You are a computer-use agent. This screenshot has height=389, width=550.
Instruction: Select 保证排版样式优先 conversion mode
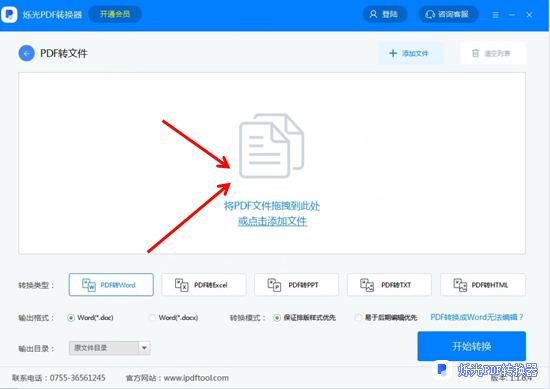pyautogui.click(x=304, y=318)
